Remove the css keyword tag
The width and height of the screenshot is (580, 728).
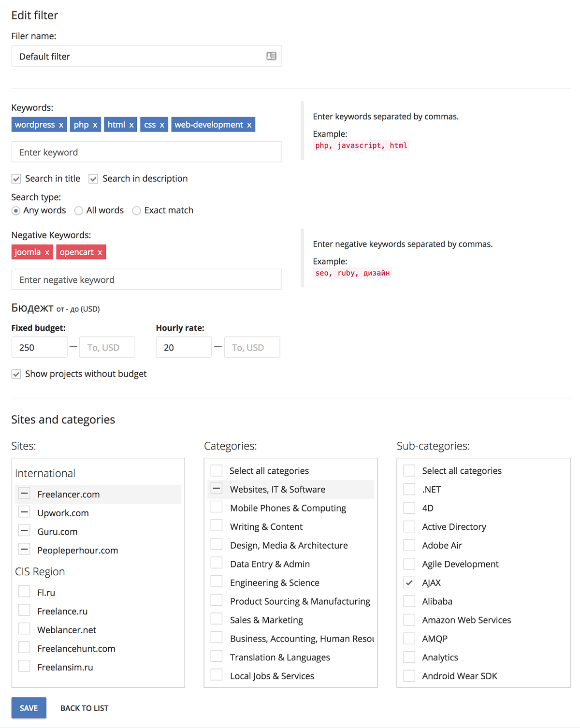pos(162,125)
